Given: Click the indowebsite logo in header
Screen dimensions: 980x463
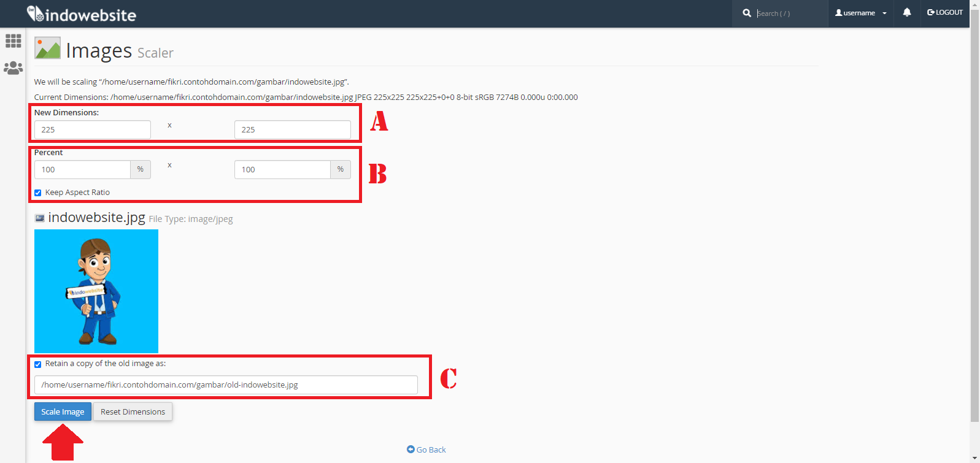Looking at the screenshot, I should pyautogui.click(x=82, y=14).
